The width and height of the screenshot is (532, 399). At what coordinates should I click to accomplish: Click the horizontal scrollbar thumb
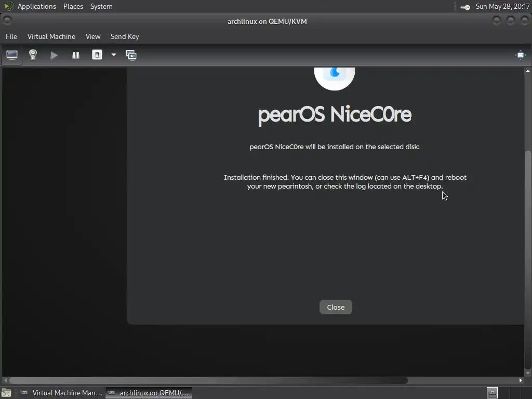click(208, 380)
